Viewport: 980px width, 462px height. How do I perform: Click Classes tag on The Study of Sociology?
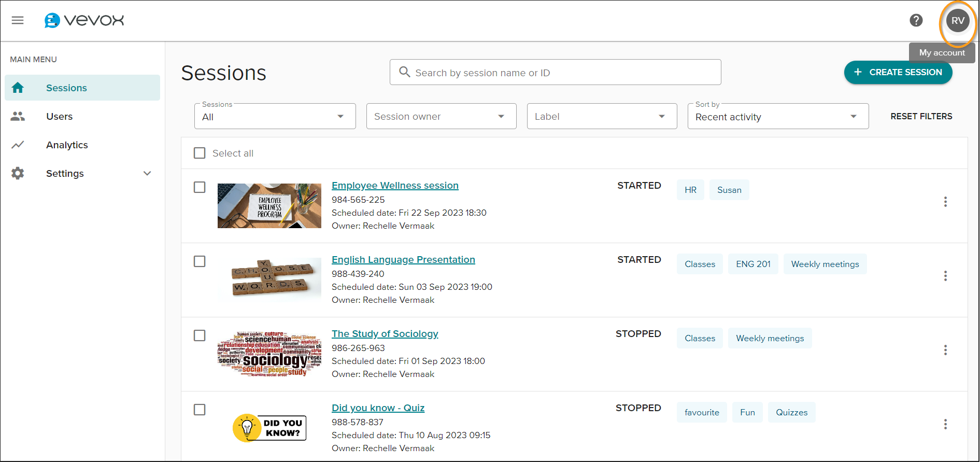pos(700,338)
